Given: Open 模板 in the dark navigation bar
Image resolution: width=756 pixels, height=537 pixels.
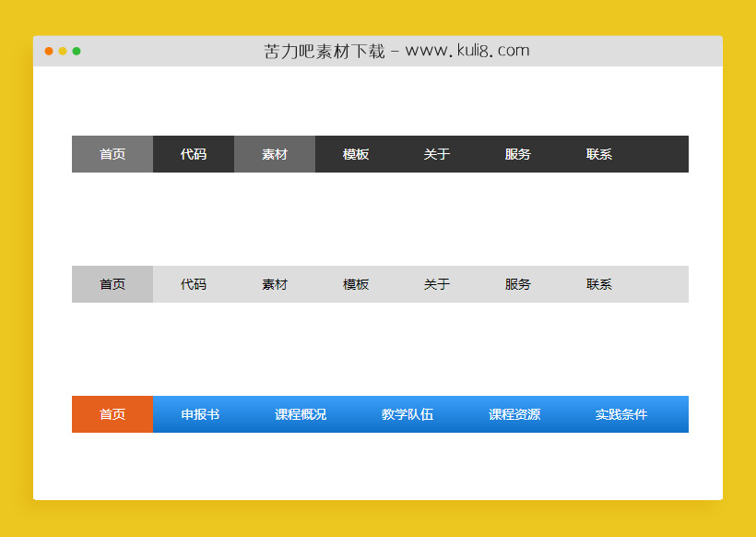Looking at the screenshot, I should pyautogui.click(x=355, y=154).
